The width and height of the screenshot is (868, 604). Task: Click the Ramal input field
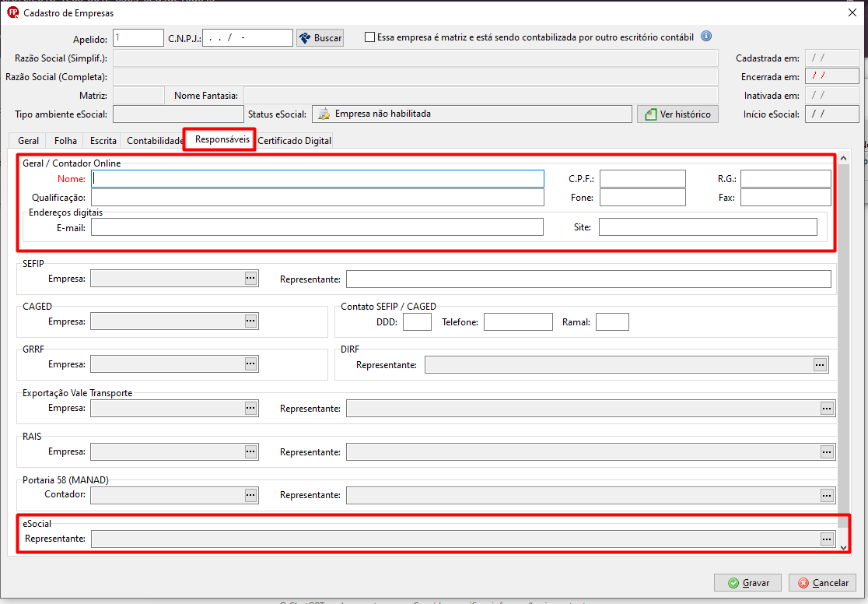[612, 322]
